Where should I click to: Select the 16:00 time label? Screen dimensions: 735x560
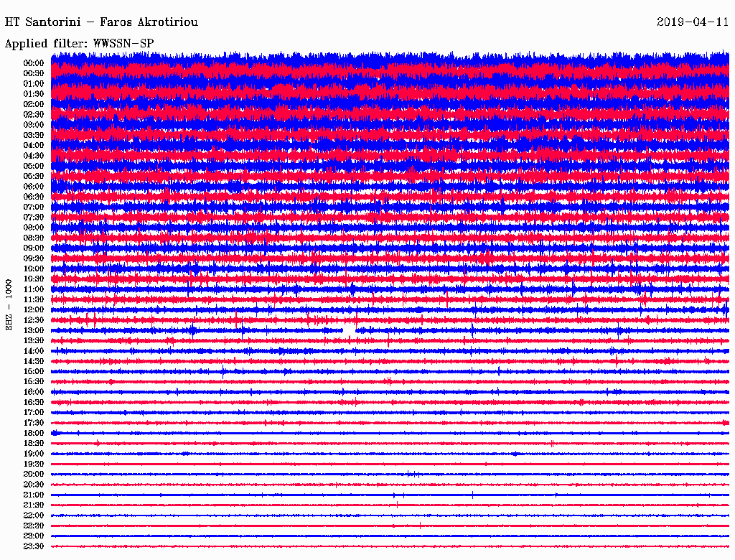click(34, 392)
